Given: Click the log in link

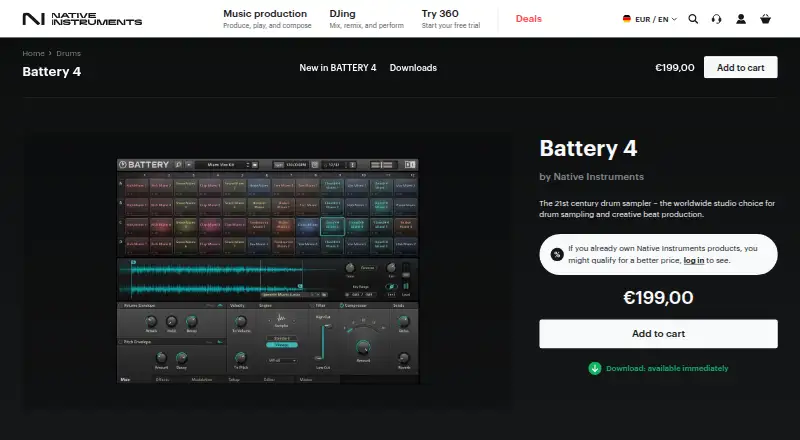Looking at the screenshot, I should click(693, 260).
